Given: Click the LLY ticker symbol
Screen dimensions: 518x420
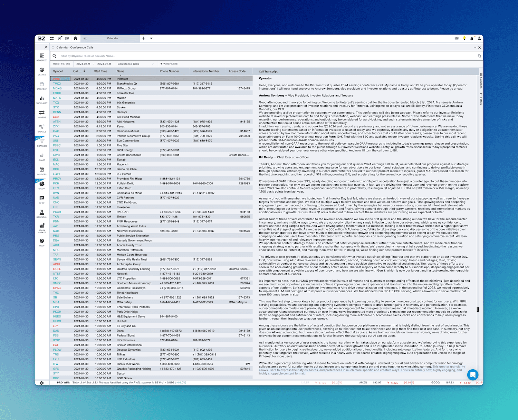Looking at the screenshot, I should tap(56, 326).
